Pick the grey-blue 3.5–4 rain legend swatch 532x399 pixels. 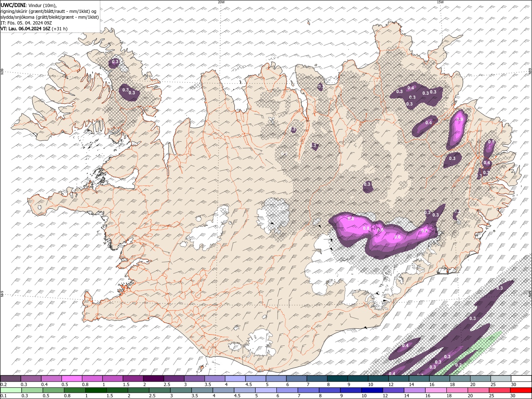coord(202,390)
